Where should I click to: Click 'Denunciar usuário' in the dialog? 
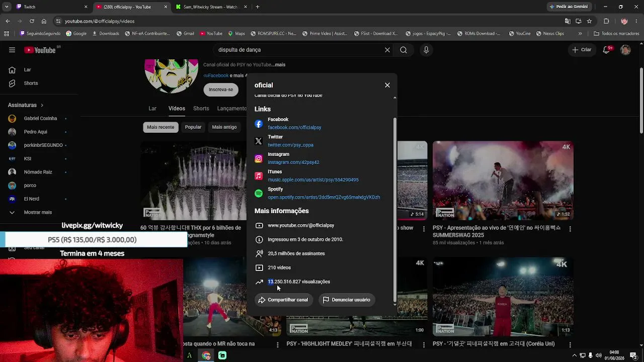(346, 300)
